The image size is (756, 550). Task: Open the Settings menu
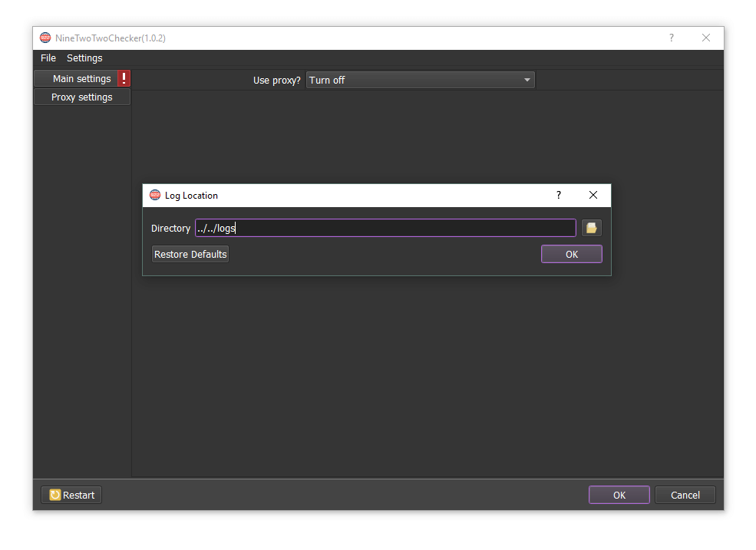tap(84, 58)
